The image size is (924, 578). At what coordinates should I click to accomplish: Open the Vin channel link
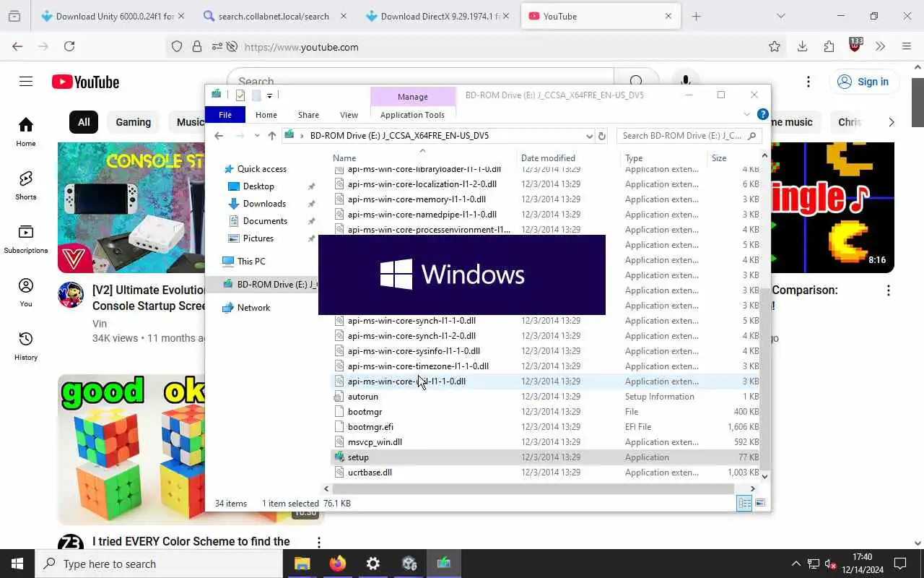tap(100, 324)
